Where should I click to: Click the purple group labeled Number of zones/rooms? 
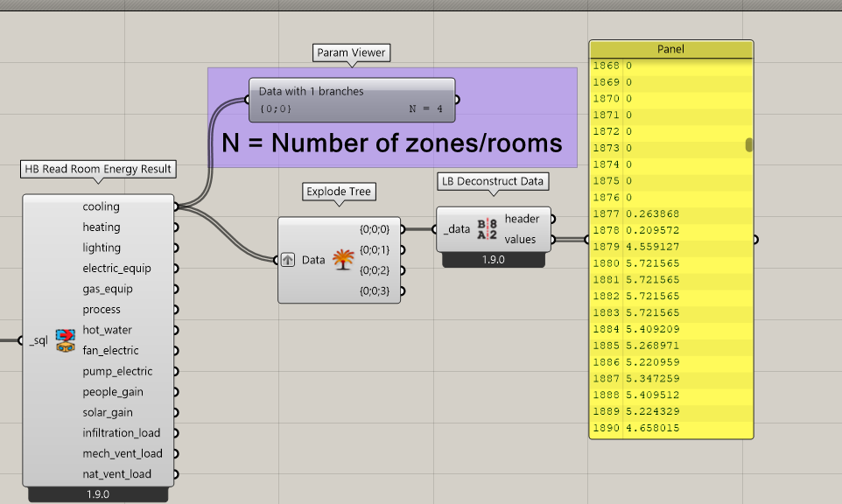click(x=392, y=143)
